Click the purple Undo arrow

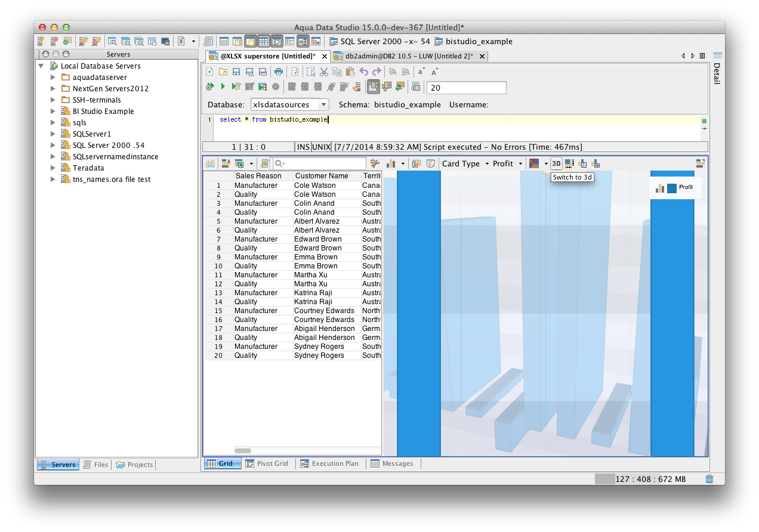(x=363, y=72)
